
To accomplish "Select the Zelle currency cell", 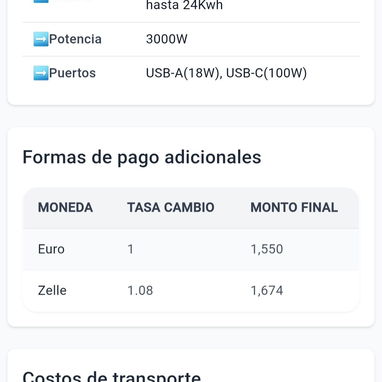I will click(52, 291).
